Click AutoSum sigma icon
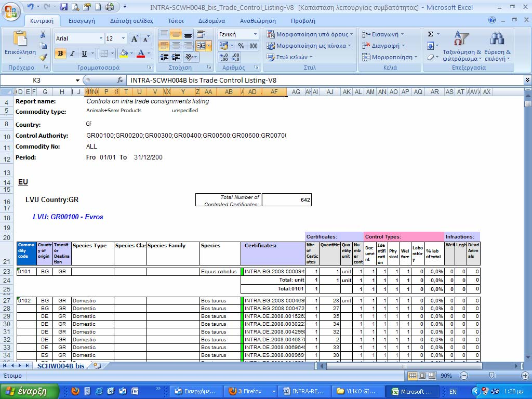Image resolution: width=532 pixels, height=399 pixels. [x=430, y=34]
